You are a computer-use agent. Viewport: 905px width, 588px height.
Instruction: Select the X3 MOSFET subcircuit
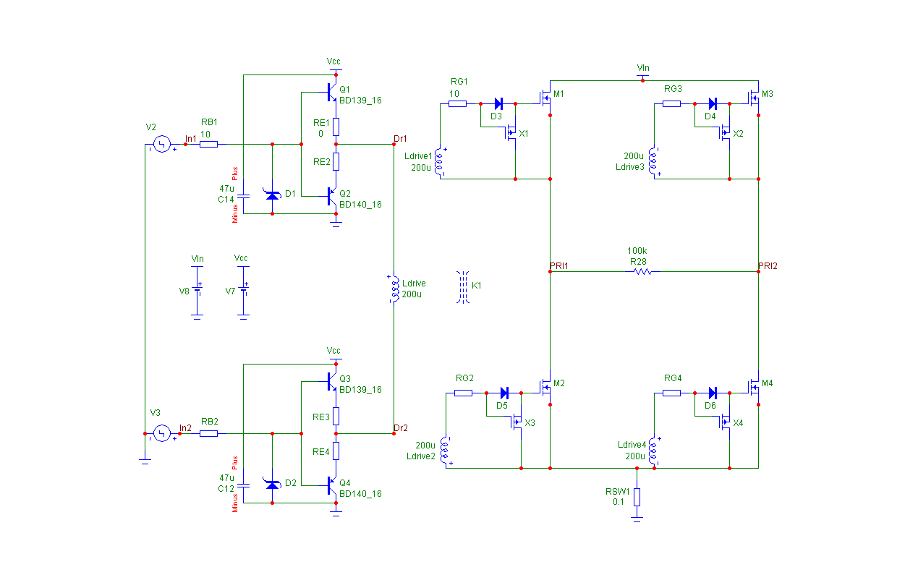click(515, 422)
